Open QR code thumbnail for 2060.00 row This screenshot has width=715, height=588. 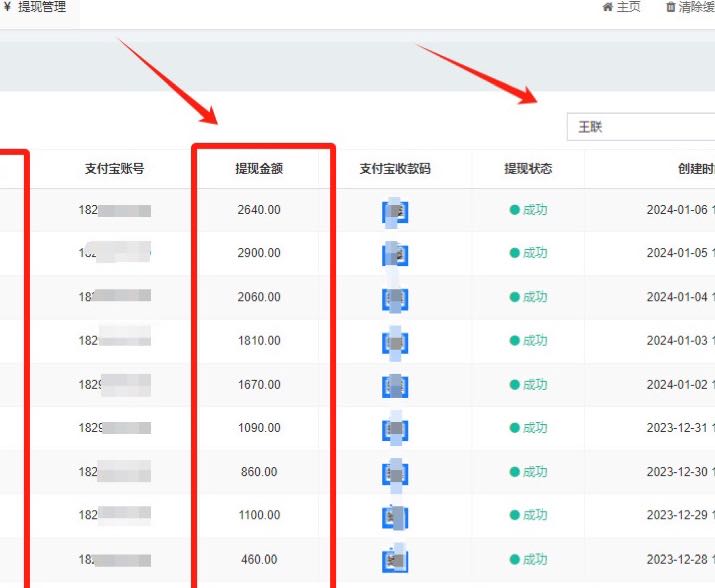(396, 298)
